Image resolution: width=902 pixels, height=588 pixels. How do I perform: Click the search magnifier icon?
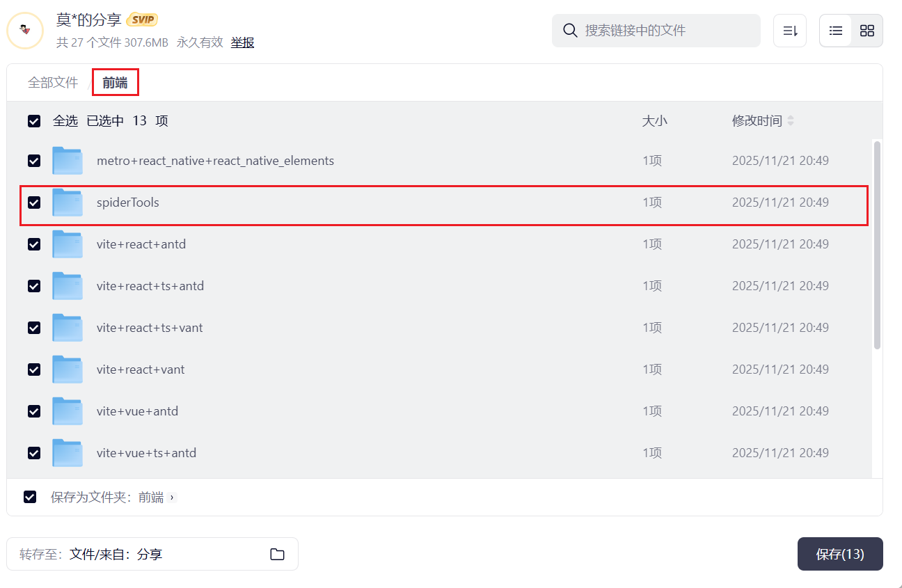click(570, 31)
